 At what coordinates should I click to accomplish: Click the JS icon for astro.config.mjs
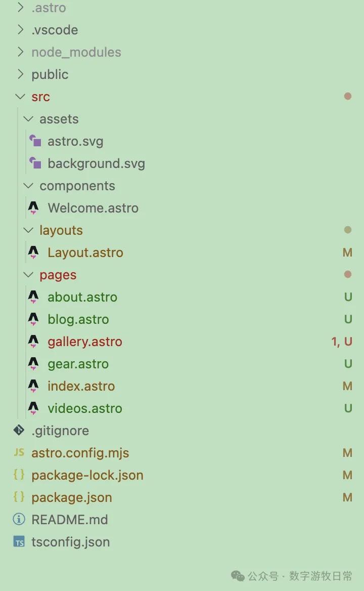[x=19, y=453]
